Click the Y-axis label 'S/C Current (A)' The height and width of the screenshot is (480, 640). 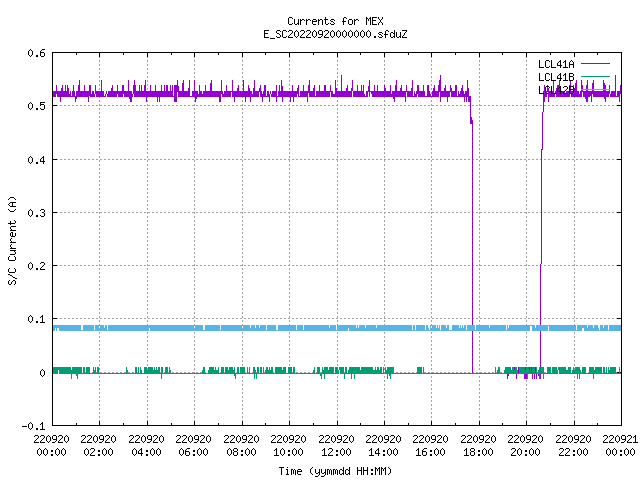[13, 240]
